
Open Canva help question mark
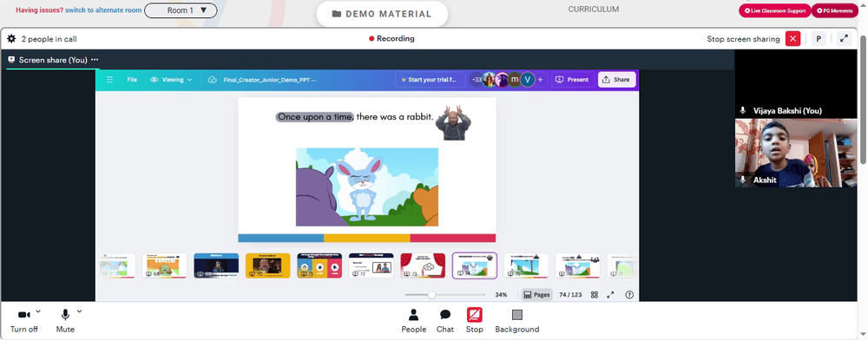click(628, 295)
